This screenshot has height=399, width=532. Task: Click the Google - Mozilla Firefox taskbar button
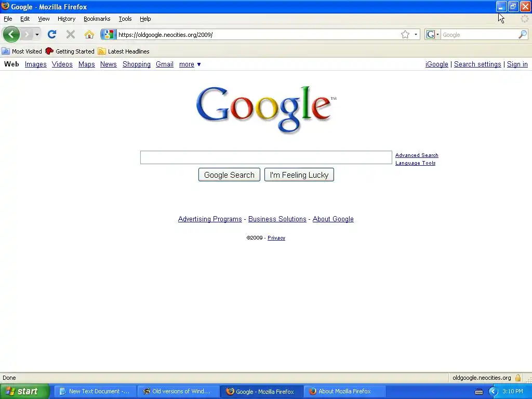point(262,391)
